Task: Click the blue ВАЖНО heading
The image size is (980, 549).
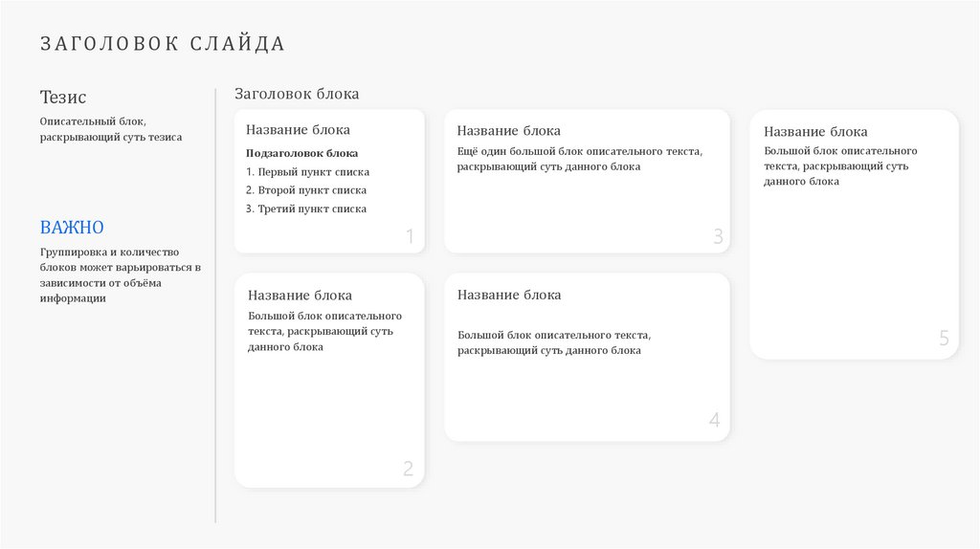Action: 72,227
